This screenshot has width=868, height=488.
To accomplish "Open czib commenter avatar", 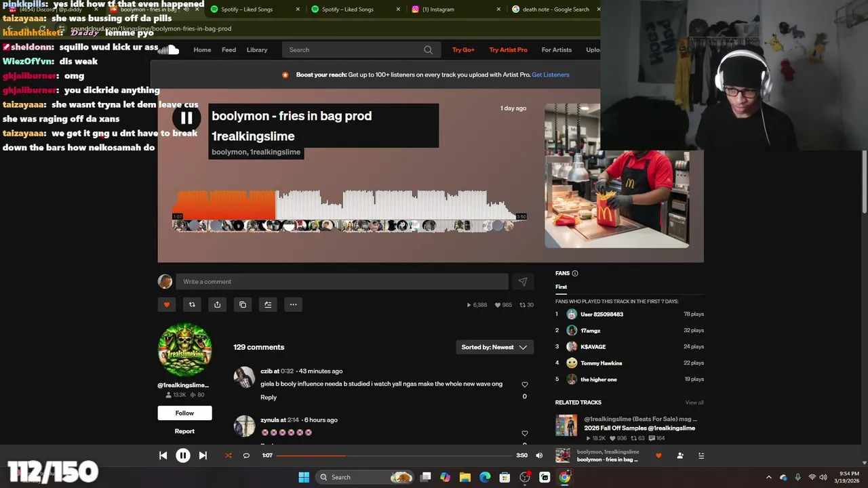I will click(x=244, y=378).
